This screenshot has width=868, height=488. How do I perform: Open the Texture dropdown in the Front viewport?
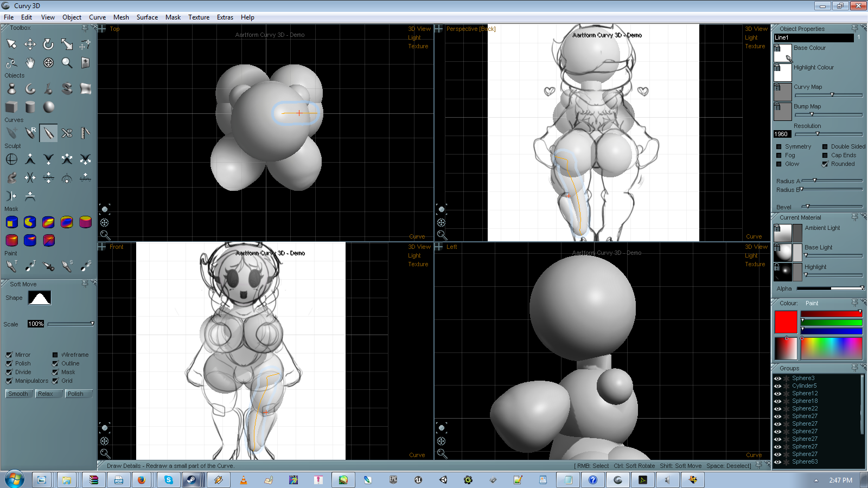[418, 265]
